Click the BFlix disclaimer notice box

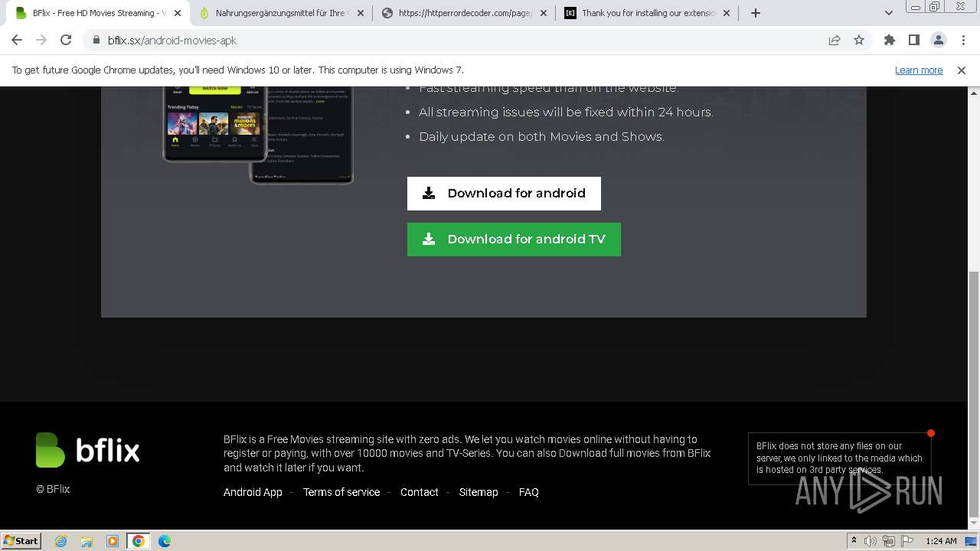(840, 458)
